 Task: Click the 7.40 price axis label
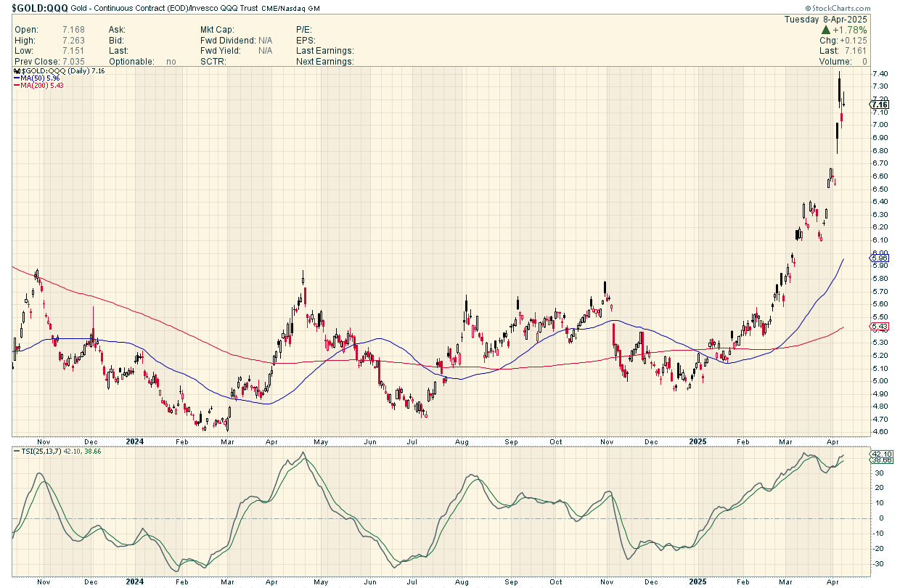pos(880,74)
